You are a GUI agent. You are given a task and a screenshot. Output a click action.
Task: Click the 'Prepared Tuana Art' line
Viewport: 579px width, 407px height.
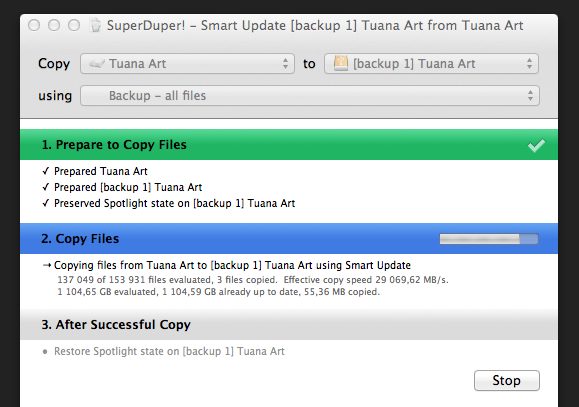coord(95,171)
